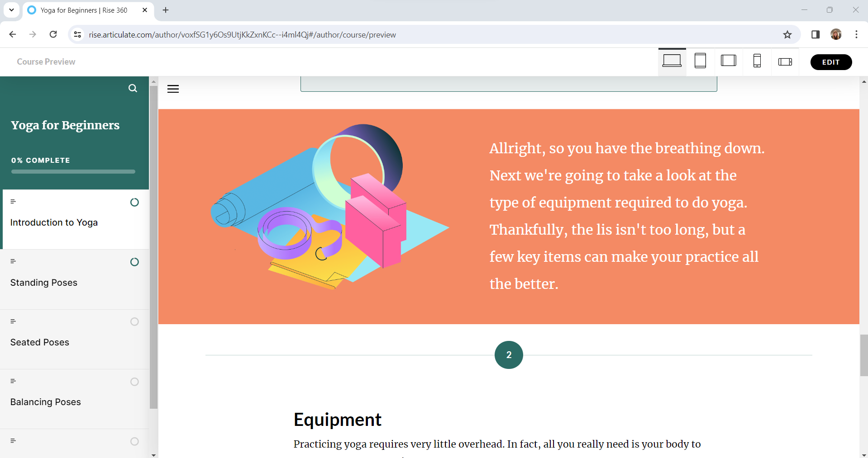Click the course completion progress bar

coord(73,172)
